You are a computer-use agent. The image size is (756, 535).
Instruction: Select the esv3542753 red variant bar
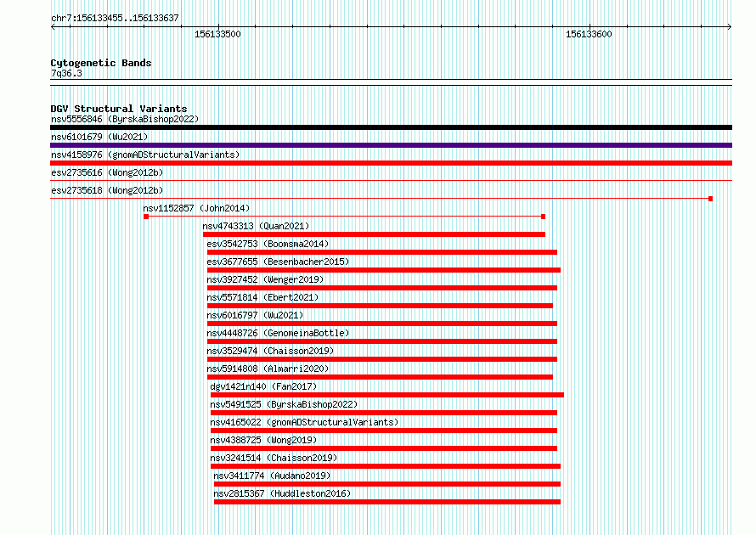(382, 252)
